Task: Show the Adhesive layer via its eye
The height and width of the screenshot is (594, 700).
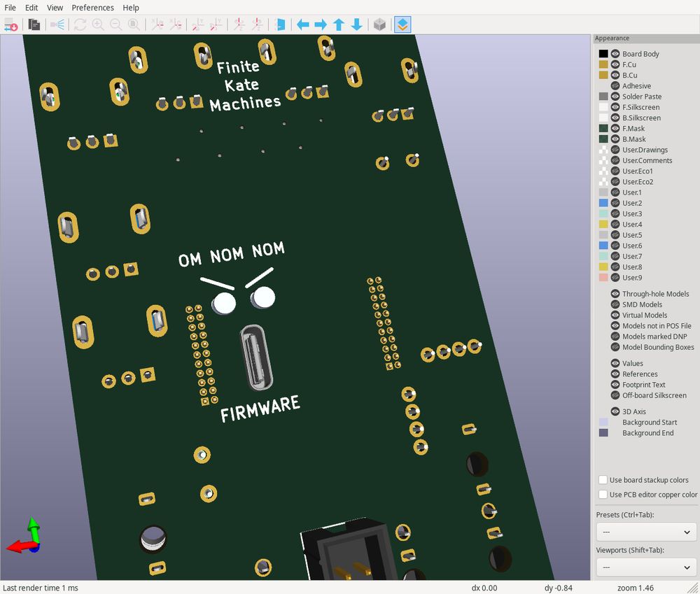Action: pyautogui.click(x=615, y=85)
